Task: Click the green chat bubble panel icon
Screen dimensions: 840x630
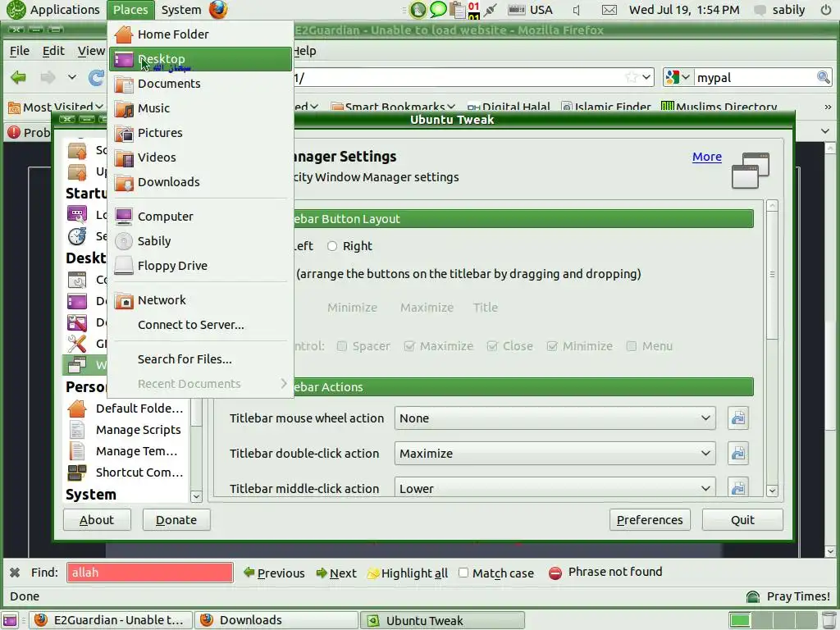Action: tap(438, 9)
